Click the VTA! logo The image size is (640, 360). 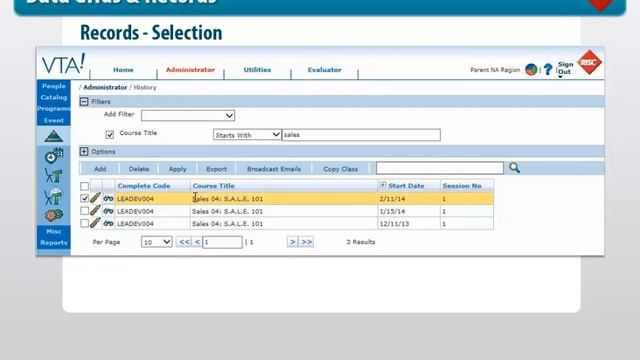(64, 64)
